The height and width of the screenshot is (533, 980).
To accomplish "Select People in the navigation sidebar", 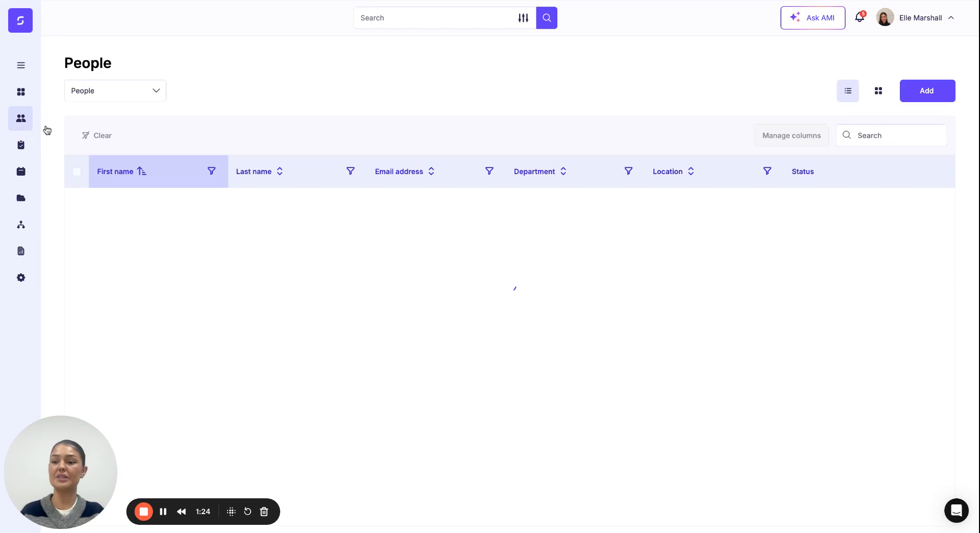I will pyautogui.click(x=20, y=118).
